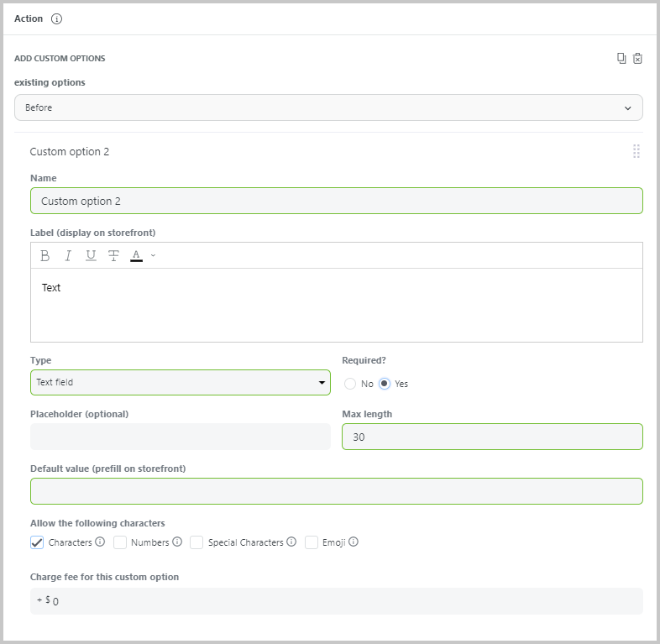
Task: Expand the text color dropdown arrow
Action: (x=153, y=255)
